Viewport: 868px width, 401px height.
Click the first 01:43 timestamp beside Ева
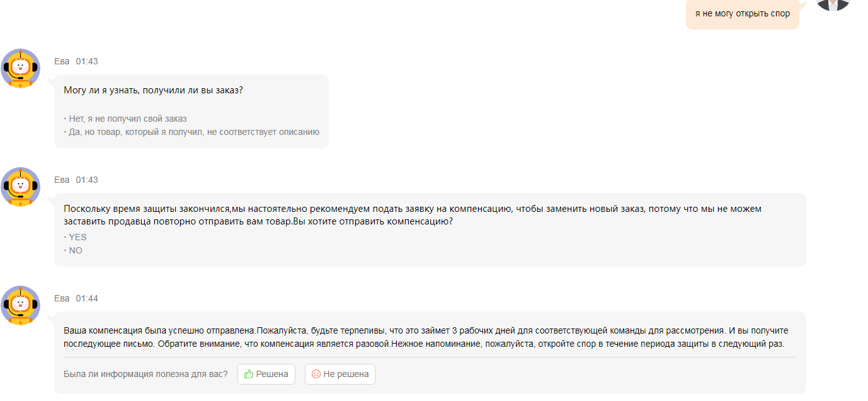87,61
